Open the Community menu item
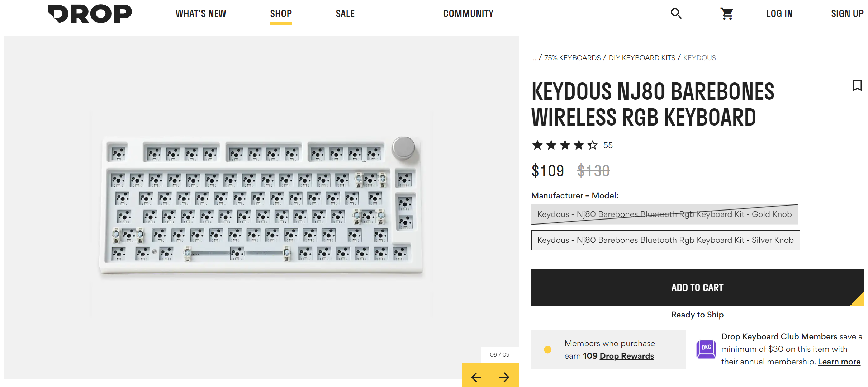 click(468, 14)
